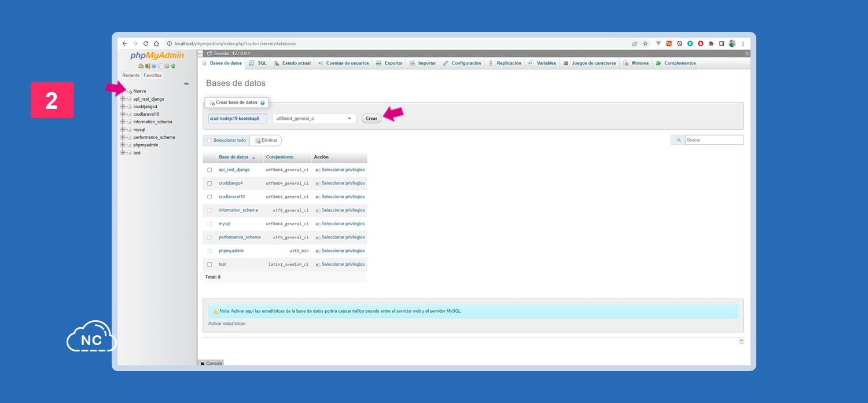Switch to the SQL tab

coord(258,63)
